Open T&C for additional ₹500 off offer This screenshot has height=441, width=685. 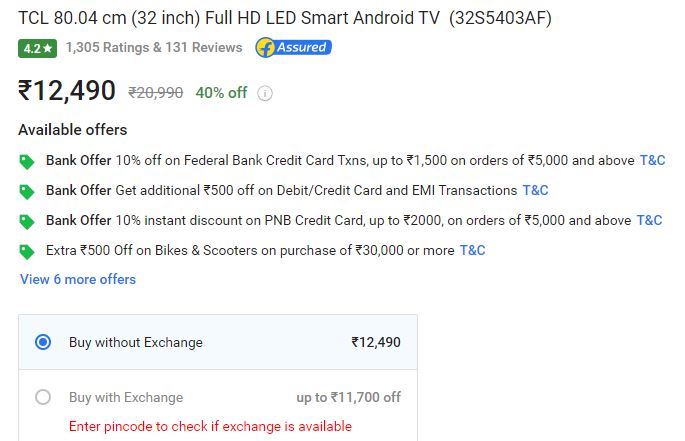click(536, 191)
